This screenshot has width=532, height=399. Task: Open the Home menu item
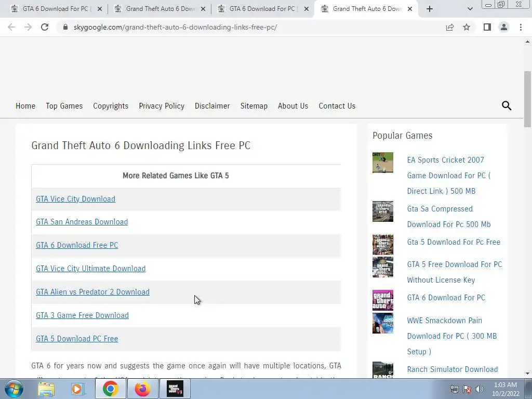coord(25,106)
